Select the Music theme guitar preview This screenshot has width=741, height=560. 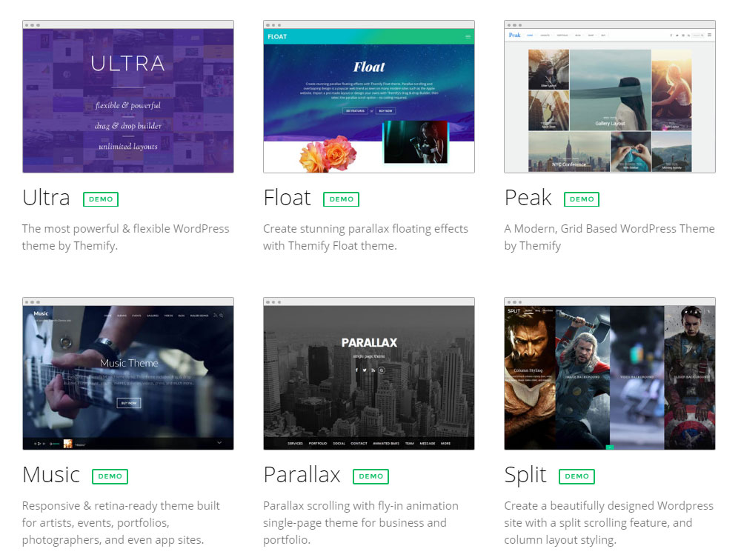point(128,374)
